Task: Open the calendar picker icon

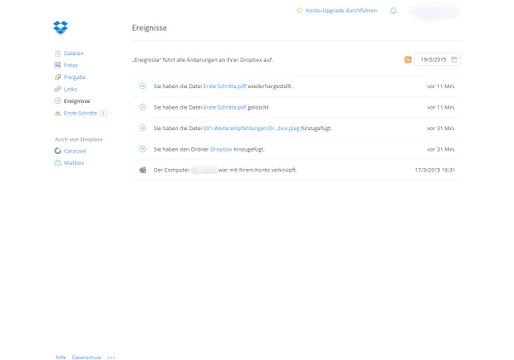Action: (x=454, y=59)
